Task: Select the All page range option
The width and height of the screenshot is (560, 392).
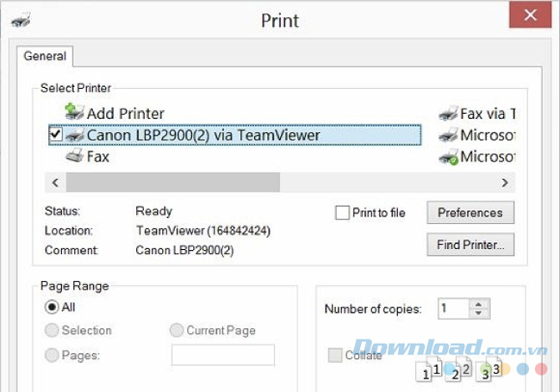Action: tap(52, 307)
